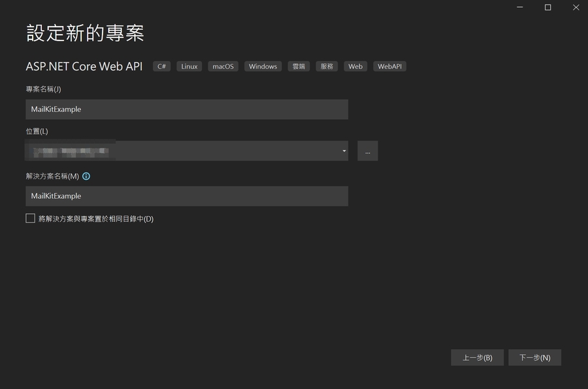Viewport: 588px width, 389px height.
Task: Click the 專案名稱 MailKitExample input field
Action: 187,109
